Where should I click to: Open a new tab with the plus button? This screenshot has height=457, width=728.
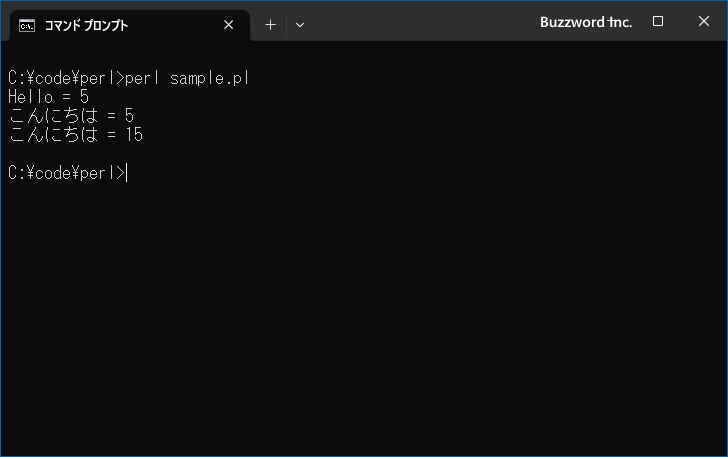(270, 25)
